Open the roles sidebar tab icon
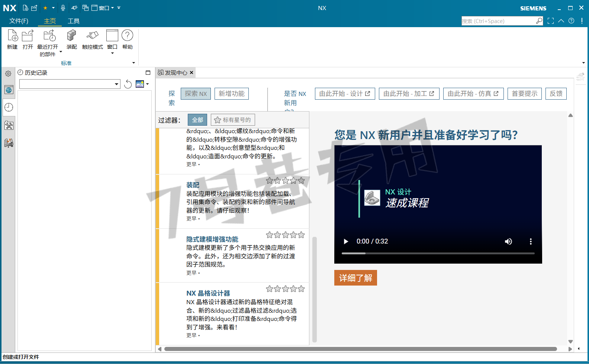 [x=9, y=143]
